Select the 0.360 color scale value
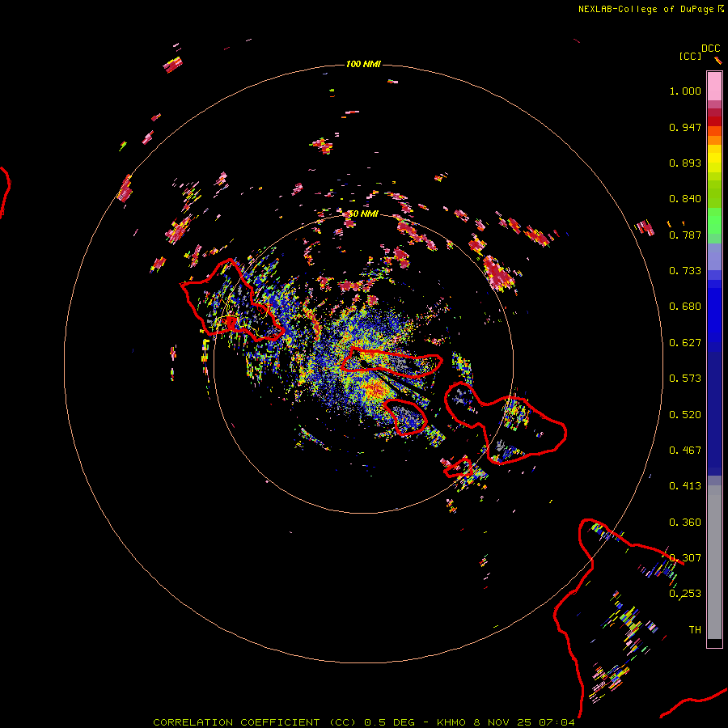728x728 pixels. coord(685,523)
